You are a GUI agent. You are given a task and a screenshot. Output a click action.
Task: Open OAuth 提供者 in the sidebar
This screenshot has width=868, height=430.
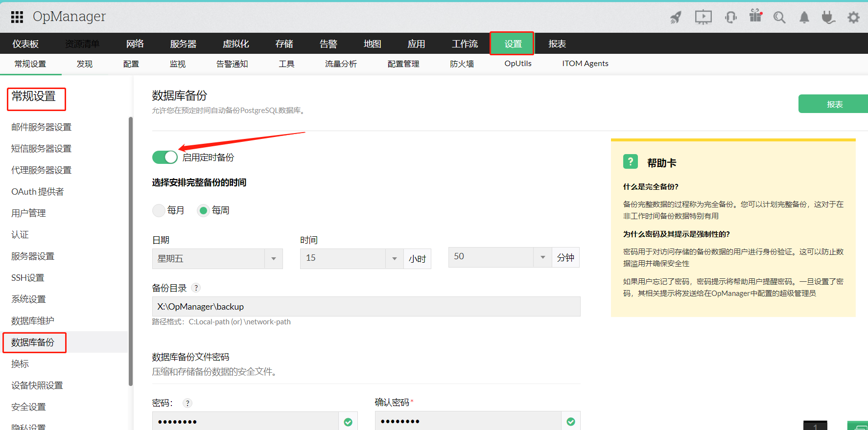click(38, 192)
